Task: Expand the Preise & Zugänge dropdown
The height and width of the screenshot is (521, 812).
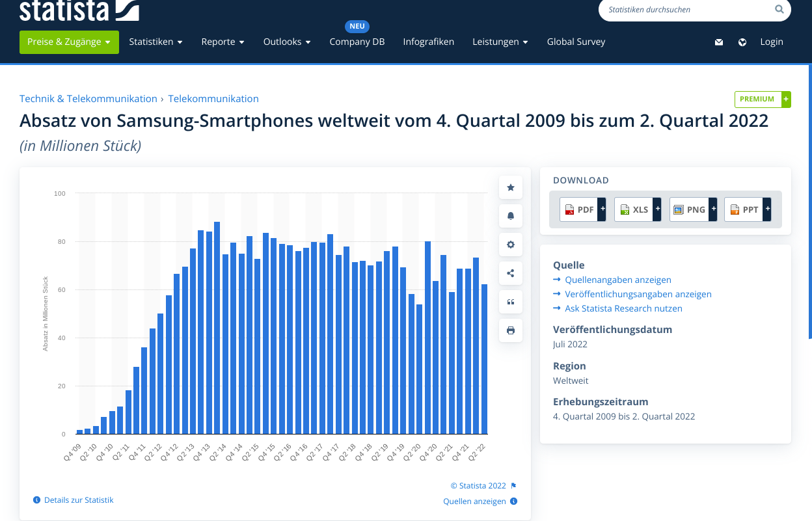Action: tap(69, 42)
